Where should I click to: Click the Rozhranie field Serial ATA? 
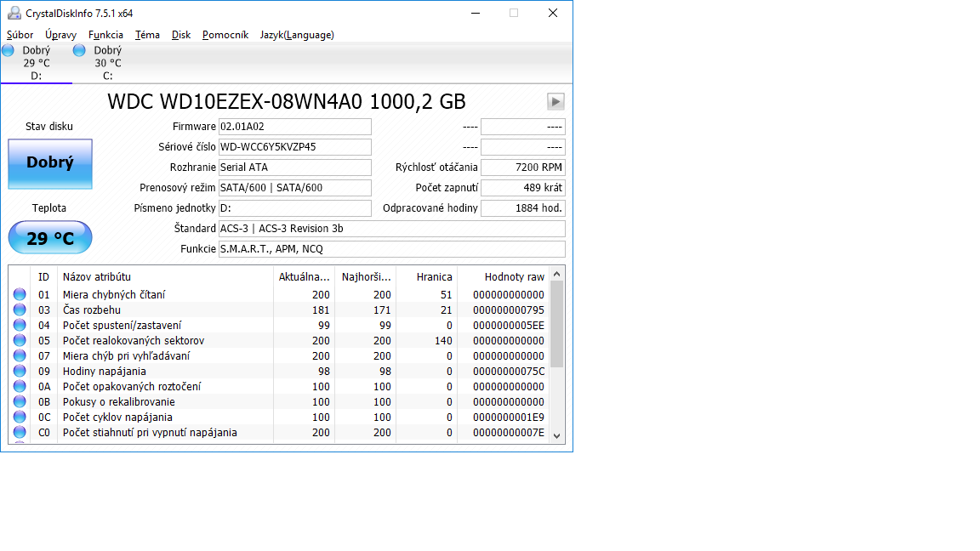295,168
